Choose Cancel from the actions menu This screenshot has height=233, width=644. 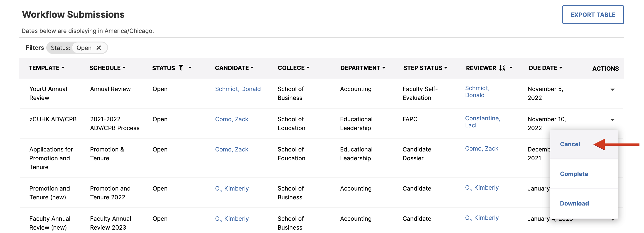pyautogui.click(x=570, y=144)
